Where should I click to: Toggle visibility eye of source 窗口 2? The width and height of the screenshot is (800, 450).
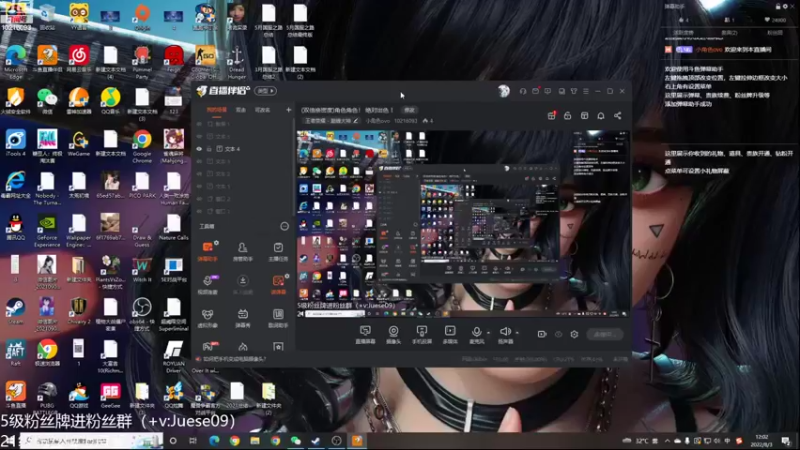pos(199,198)
